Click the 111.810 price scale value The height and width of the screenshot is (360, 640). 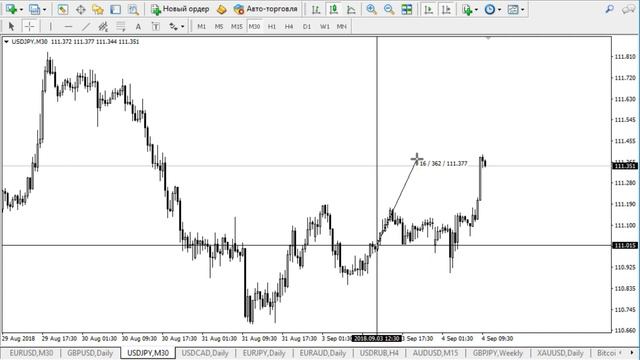click(625, 57)
